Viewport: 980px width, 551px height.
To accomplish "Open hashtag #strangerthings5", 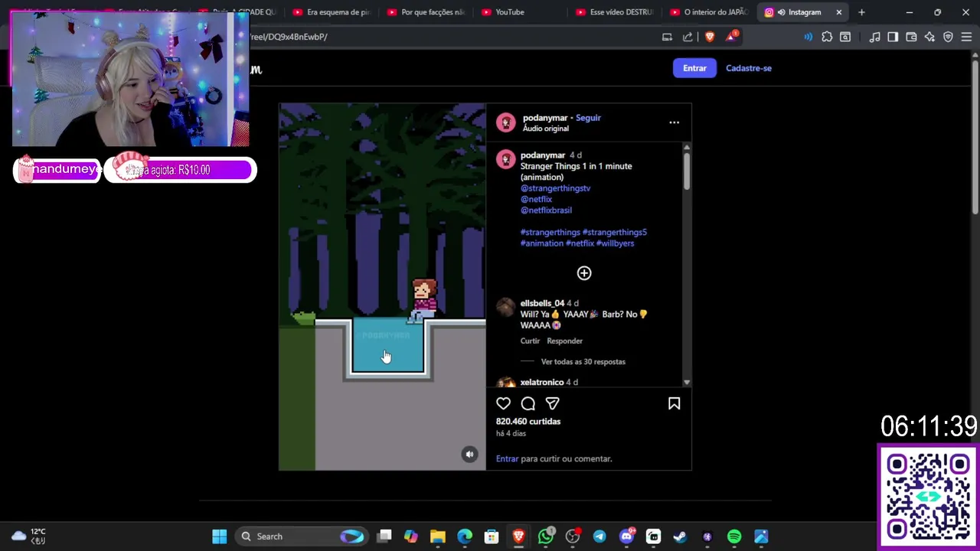I will pos(615,233).
